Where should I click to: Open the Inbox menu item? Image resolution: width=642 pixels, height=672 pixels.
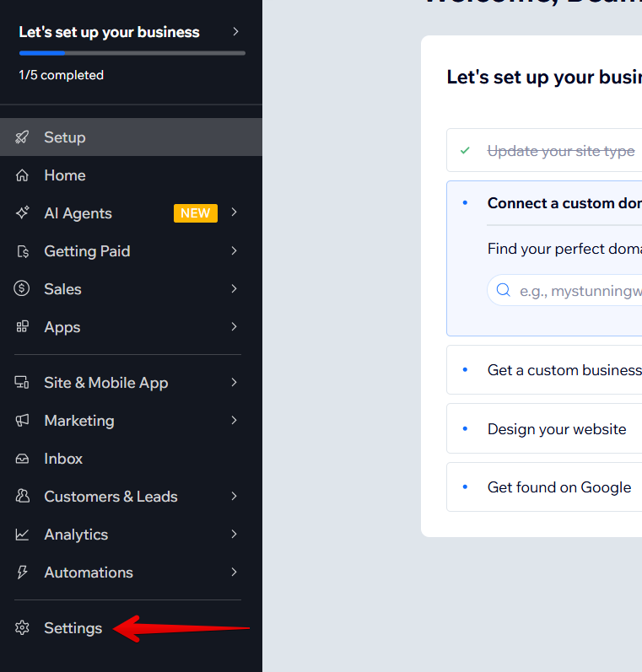click(63, 459)
